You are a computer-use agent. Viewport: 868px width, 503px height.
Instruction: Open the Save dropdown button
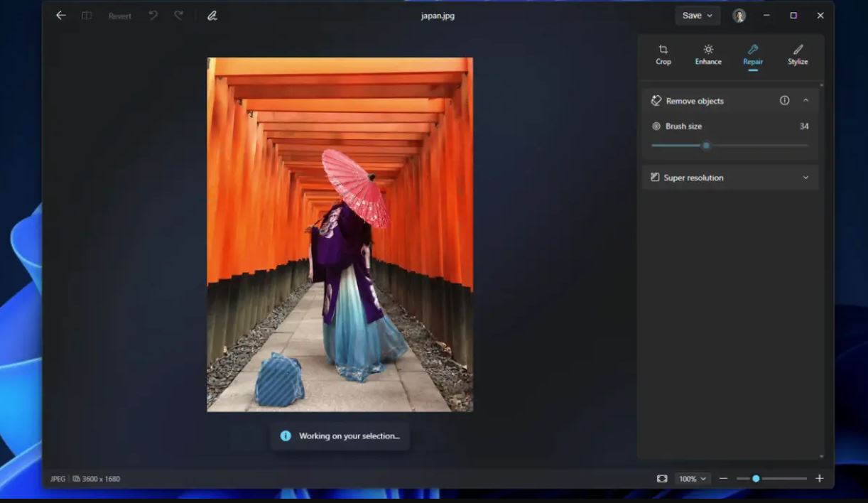coord(698,16)
